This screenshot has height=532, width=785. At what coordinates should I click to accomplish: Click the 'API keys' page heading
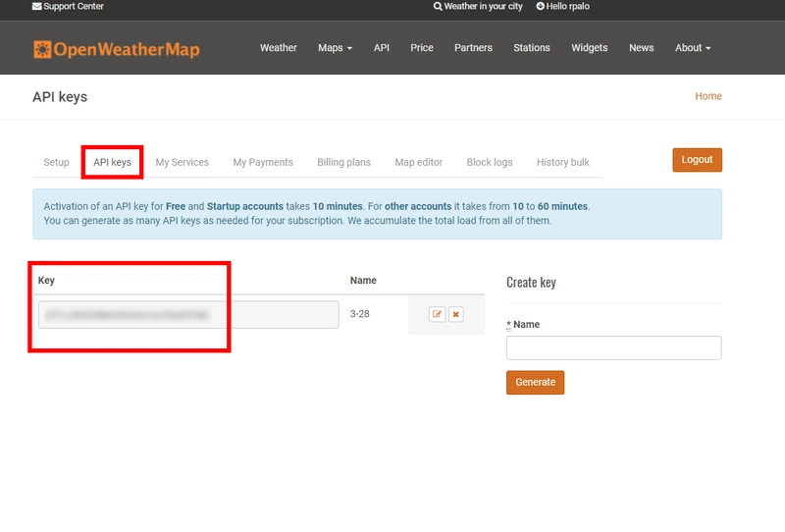coord(60,96)
